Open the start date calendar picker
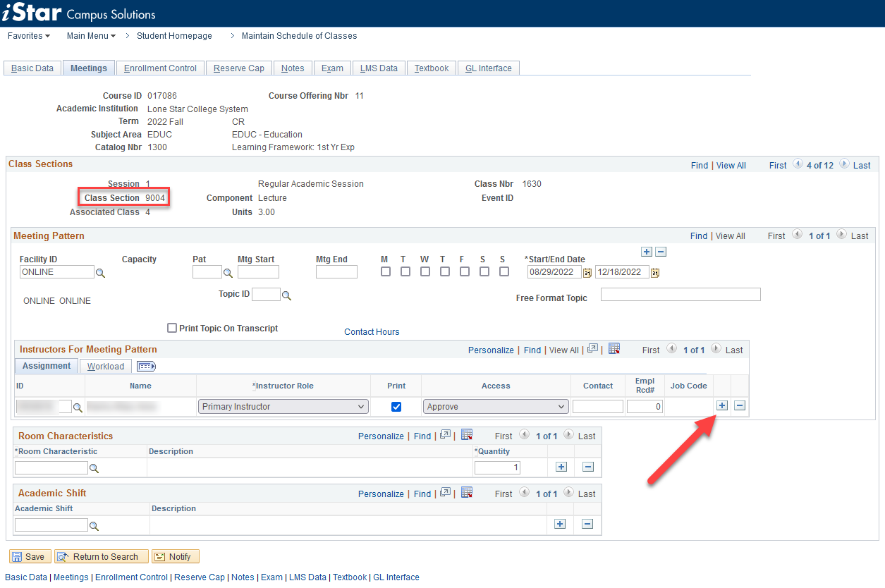Screen dimensions: 885x588 pyautogui.click(x=587, y=273)
